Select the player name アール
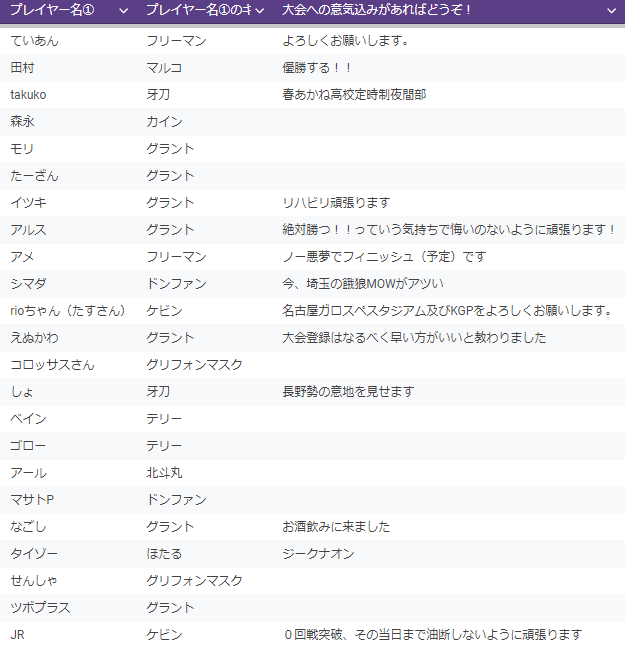 click(28, 473)
